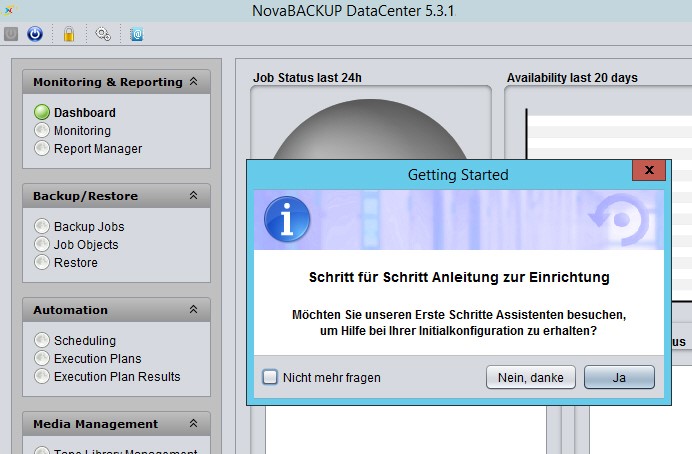The width and height of the screenshot is (692, 454).
Task: Tick the Nicht mehr fragen checkbox
Action: coord(270,377)
